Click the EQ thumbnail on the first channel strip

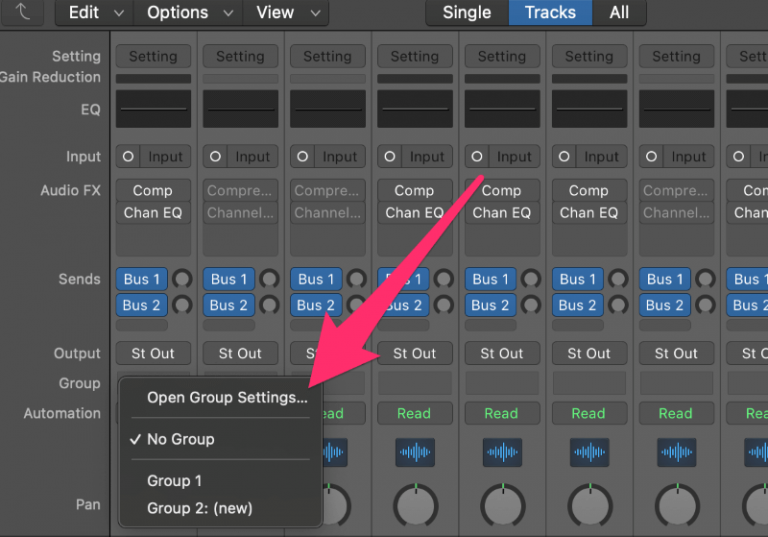(153, 109)
